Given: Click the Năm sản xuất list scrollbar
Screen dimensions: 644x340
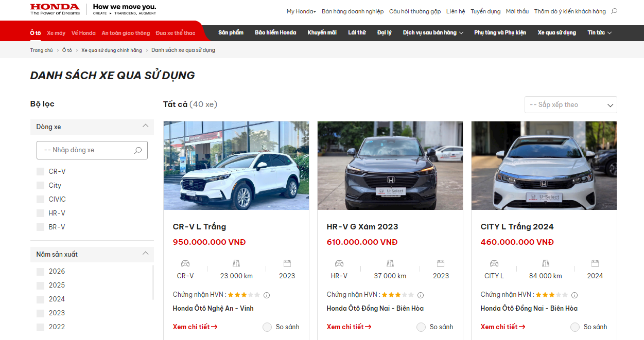Looking at the screenshot, I should pyautogui.click(x=153, y=282).
